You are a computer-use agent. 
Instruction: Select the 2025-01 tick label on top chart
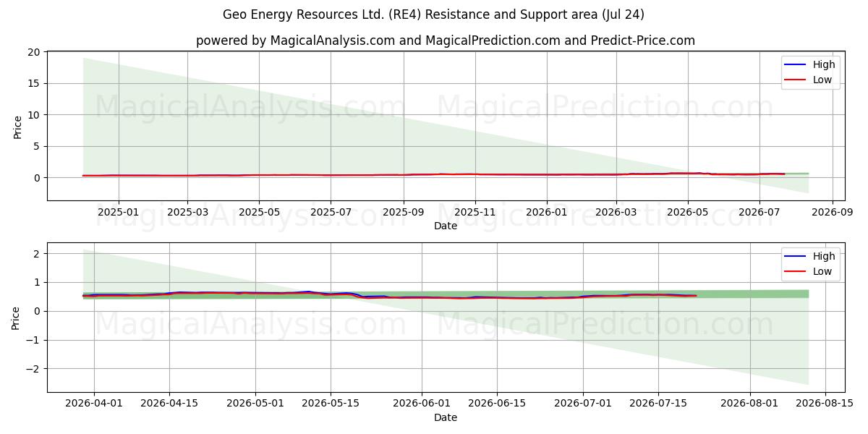pos(118,212)
